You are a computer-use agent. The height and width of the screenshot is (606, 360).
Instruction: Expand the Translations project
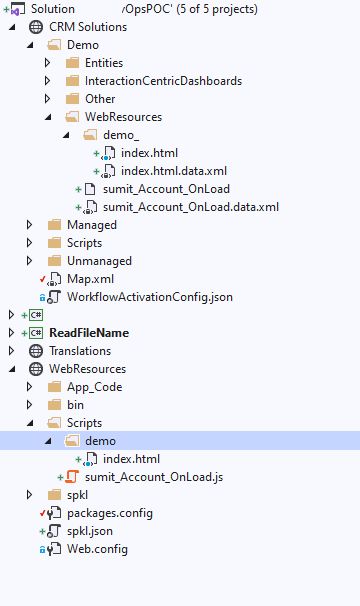coord(12,351)
